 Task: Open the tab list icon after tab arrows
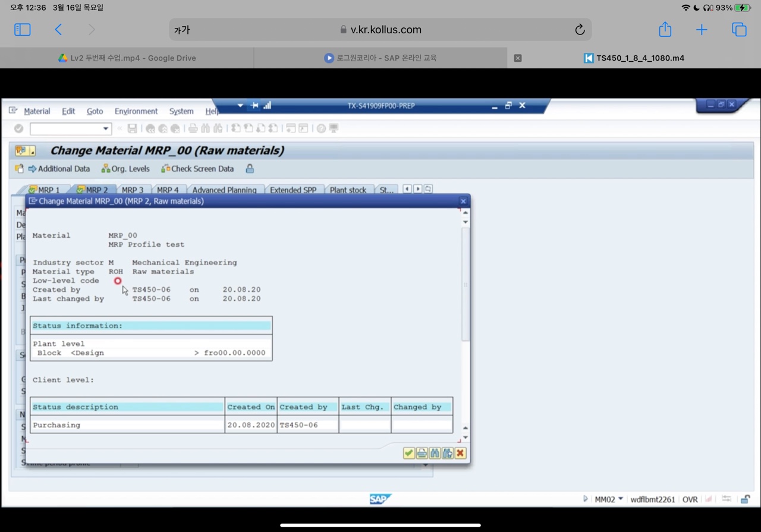pyautogui.click(x=428, y=189)
